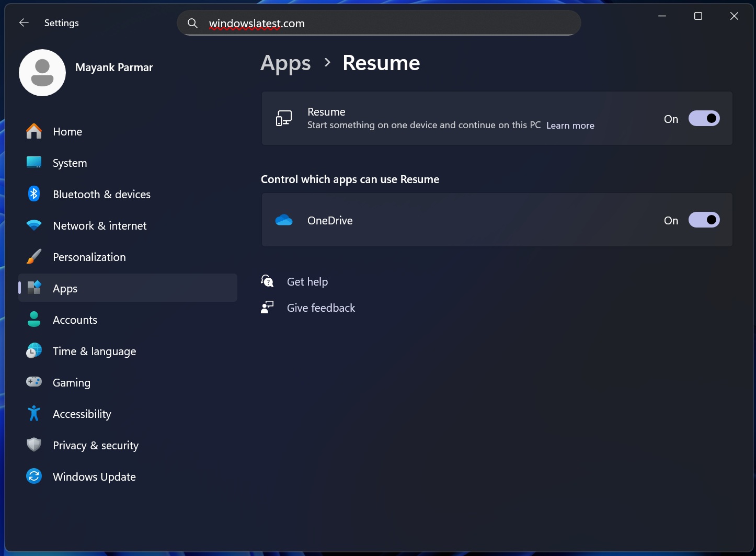Open the Learn more link about Resume
This screenshot has height=556, width=756.
[x=570, y=125]
